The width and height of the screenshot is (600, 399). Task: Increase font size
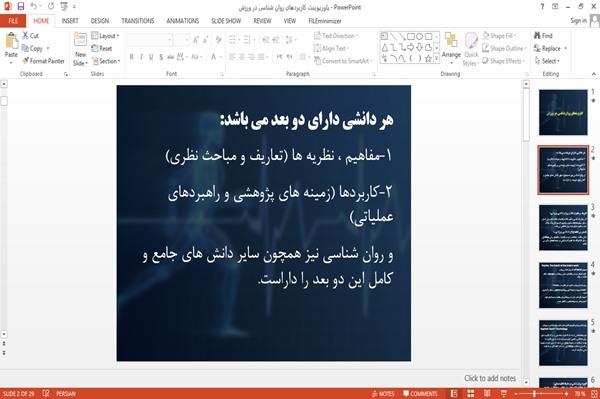click(x=196, y=39)
